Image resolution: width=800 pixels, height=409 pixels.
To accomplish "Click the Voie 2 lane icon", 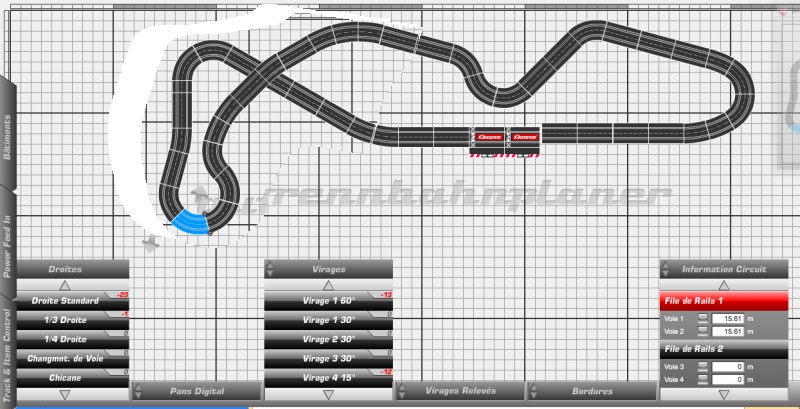I will coord(703,331).
